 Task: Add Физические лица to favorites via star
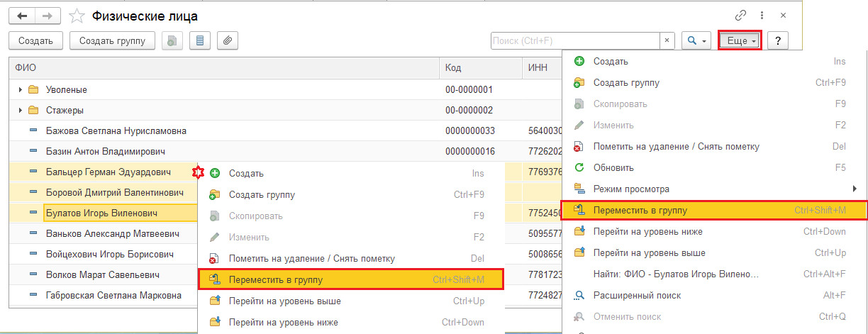click(79, 16)
